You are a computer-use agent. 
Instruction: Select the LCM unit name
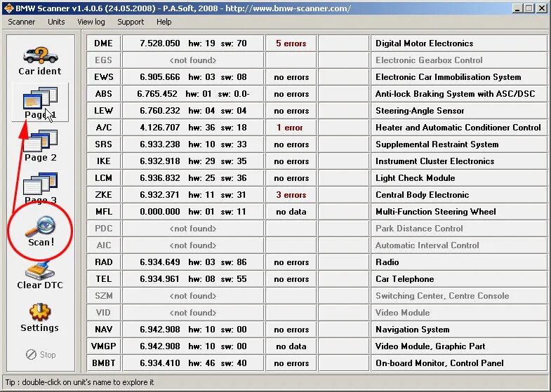(104, 178)
